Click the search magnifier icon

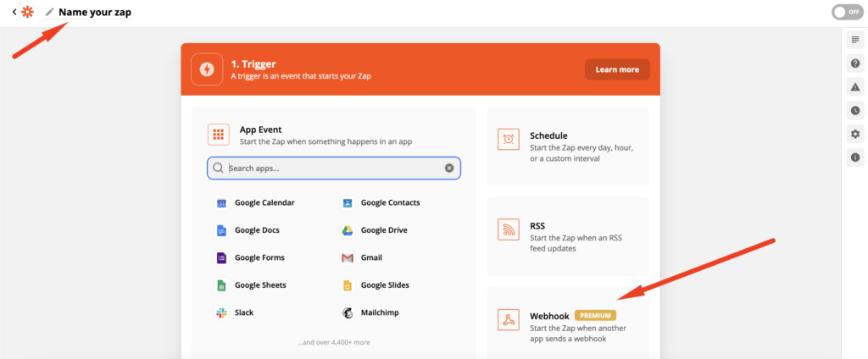click(218, 168)
